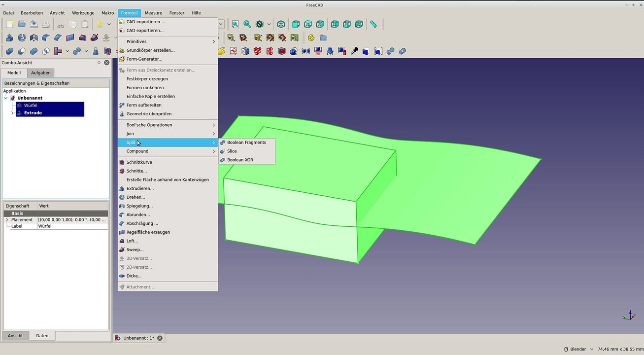
Task: Select Loft... menu entry
Action: coord(168,241)
